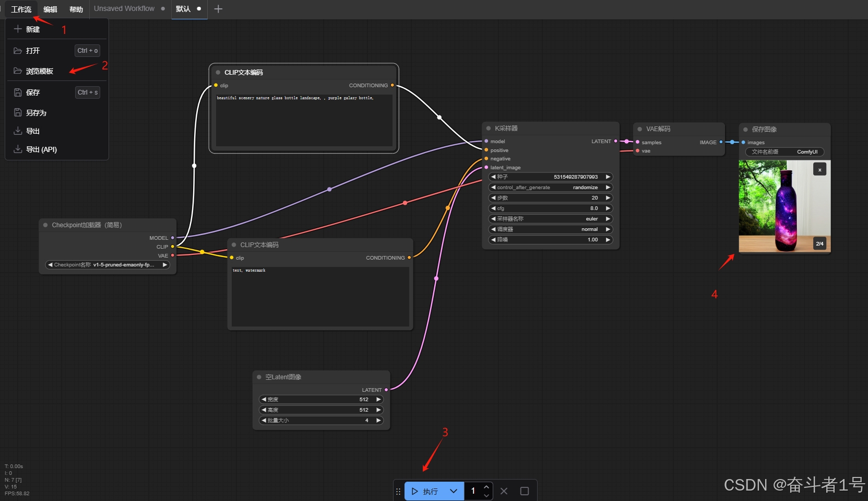Click the 2/4 image counter badge
The width and height of the screenshot is (868, 501).
[819, 243]
